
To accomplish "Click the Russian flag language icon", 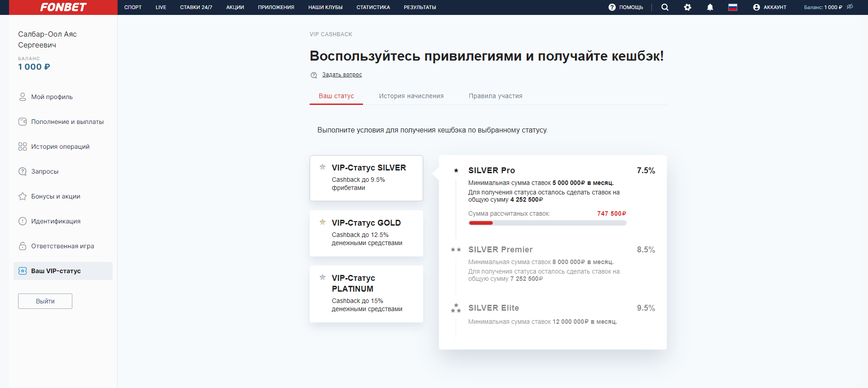I will (733, 7).
